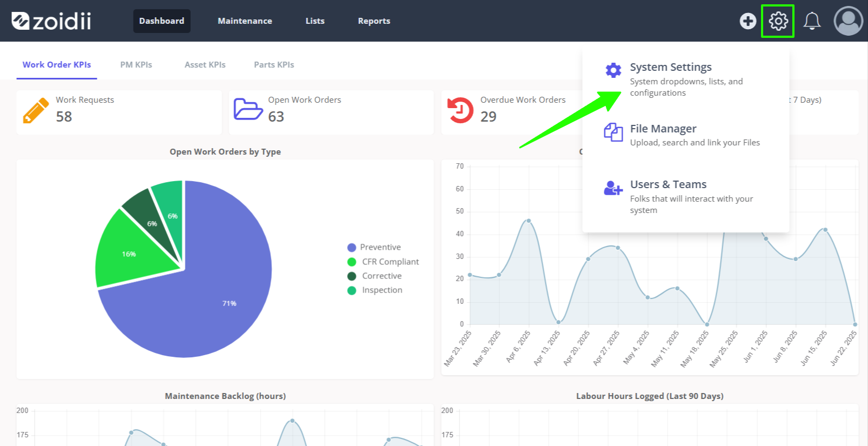Click the plus add-new icon
Screen dimensions: 868x446
(x=748, y=21)
